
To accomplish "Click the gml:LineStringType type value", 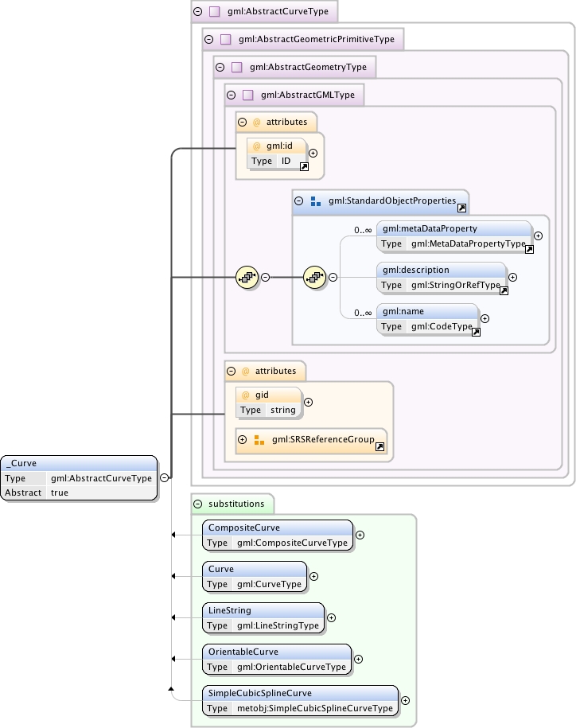I will click(278, 625).
